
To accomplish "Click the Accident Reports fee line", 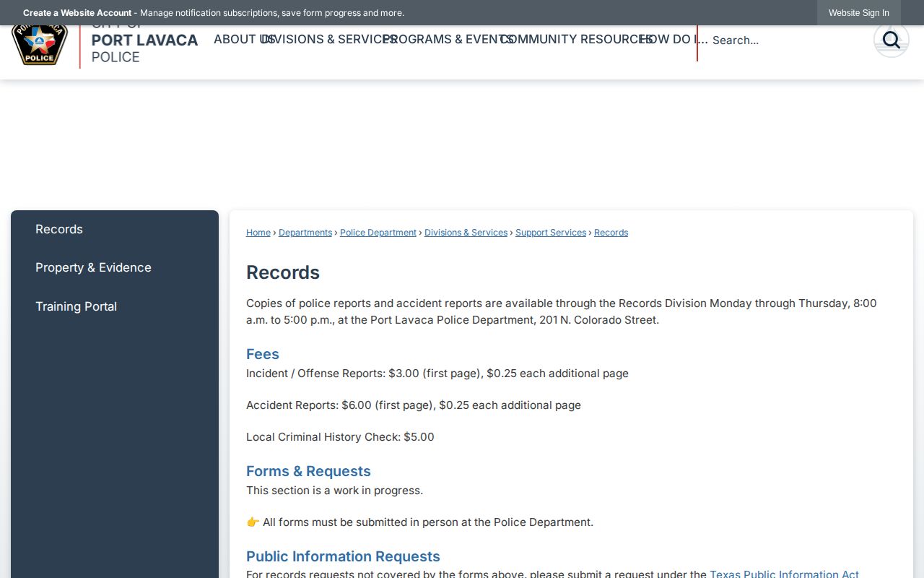I will (414, 405).
